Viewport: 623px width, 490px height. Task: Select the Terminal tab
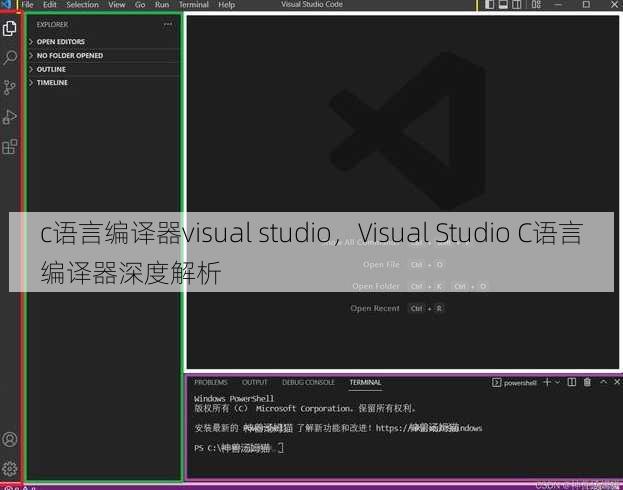[x=365, y=382]
